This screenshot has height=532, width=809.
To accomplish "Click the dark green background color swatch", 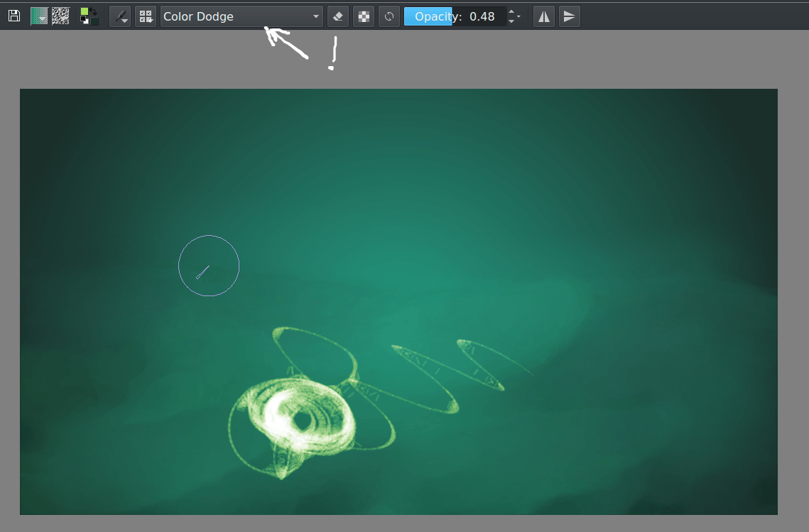I will coord(94,21).
